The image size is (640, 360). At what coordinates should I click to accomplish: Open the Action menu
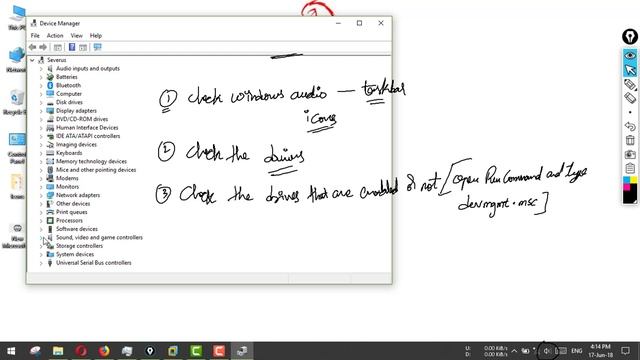pos(55,36)
